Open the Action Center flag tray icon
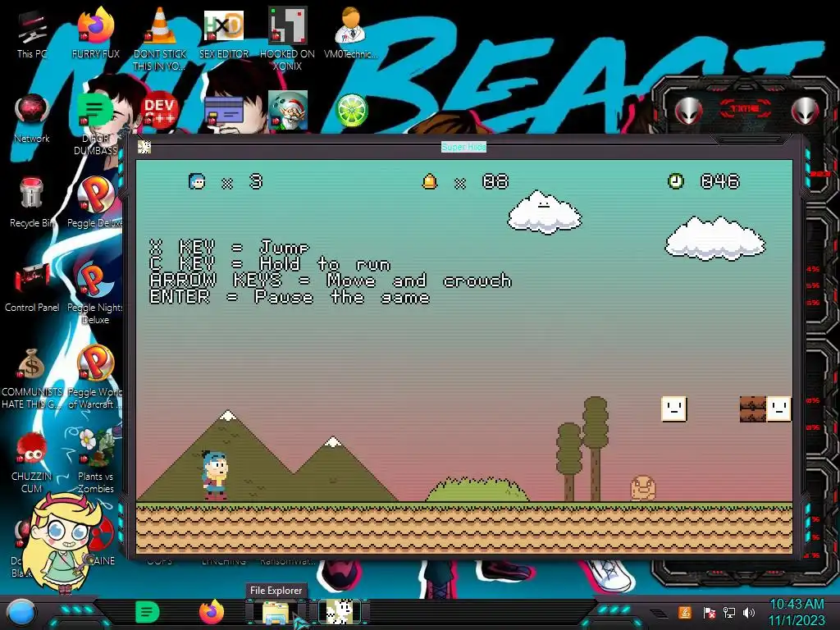 (710, 613)
